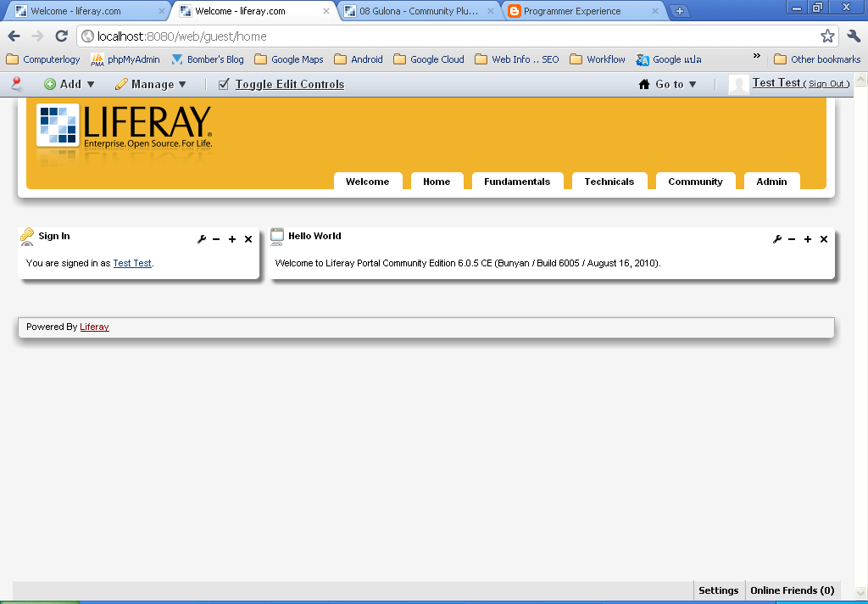Image resolution: width=868 pixels, height=604 pixels.
Task: Open Other bookmarks folder
Action: 818,59
